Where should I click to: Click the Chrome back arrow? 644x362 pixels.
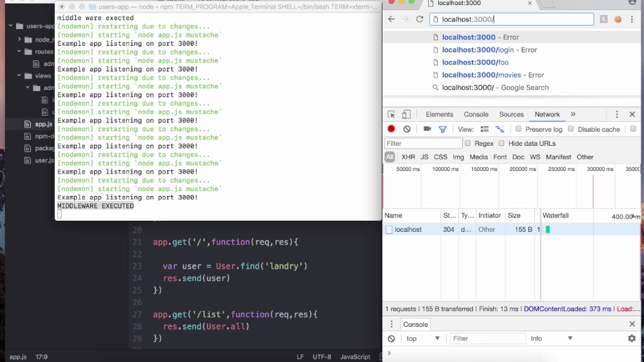point(391,19)
